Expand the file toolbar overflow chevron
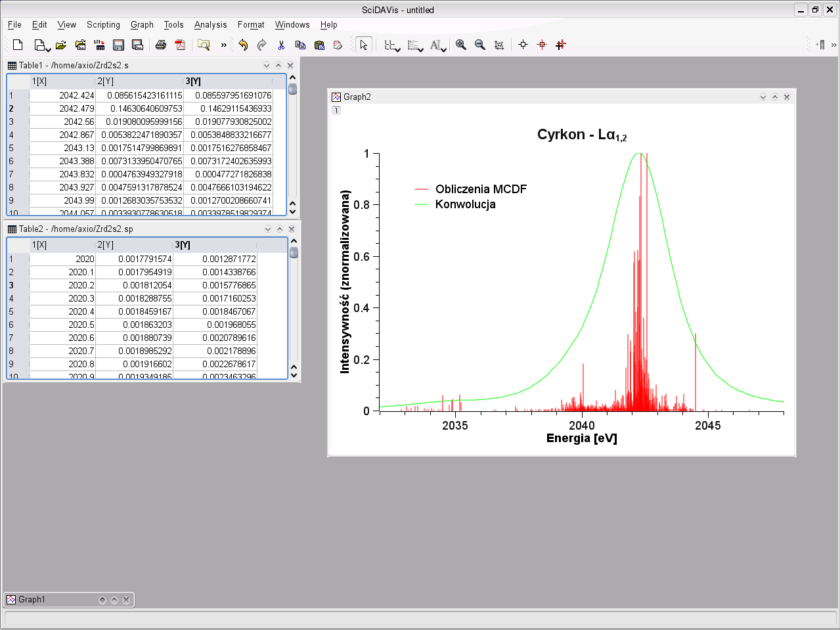The image size is (840, 630). coord(223,45)
